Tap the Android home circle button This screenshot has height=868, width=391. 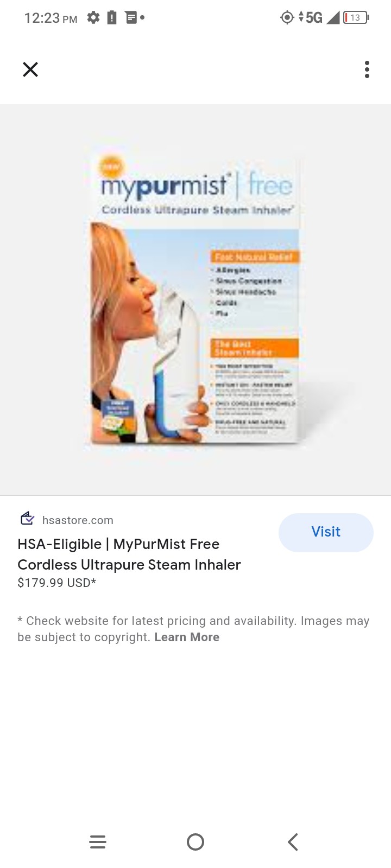(x=195, y=842)
